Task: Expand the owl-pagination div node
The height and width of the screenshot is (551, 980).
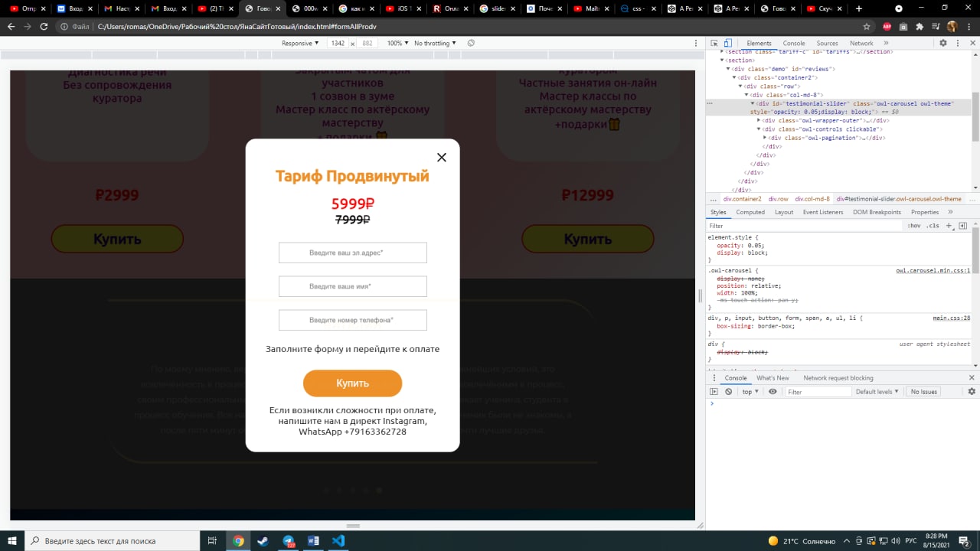Action: pyautogui.click(x=766, y=138)
